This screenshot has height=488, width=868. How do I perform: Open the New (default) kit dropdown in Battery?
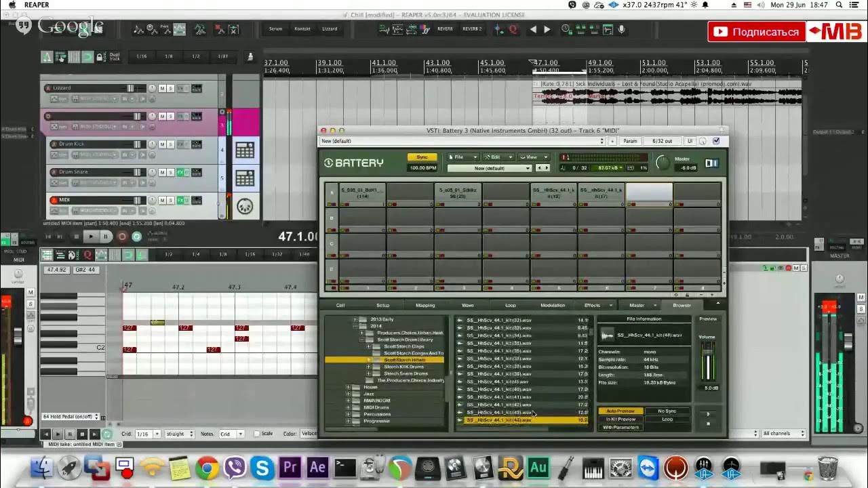pos(489,168)
